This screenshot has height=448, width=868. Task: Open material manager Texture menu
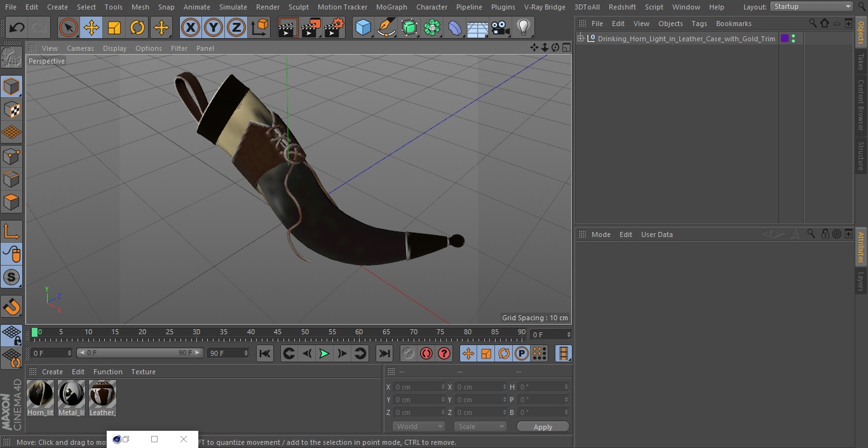tap(143, 372)
